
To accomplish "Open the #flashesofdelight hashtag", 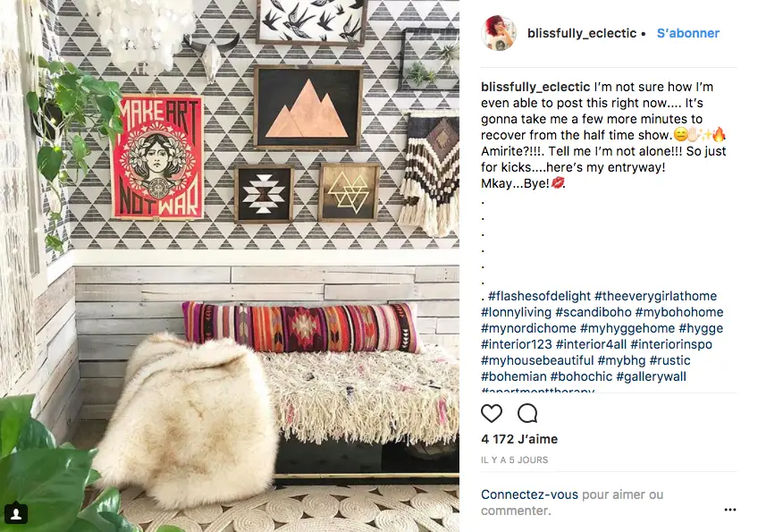I will click(539, 296).
